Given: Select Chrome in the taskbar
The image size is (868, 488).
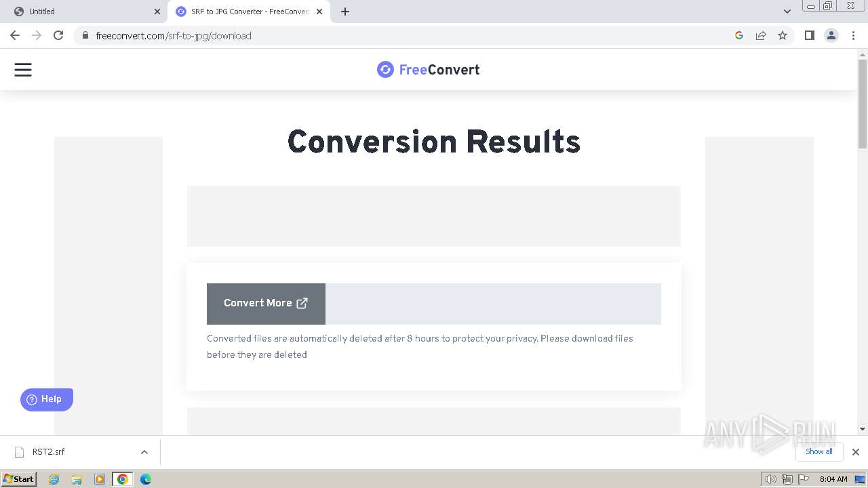Looking at the screenshot, I should pyautogui.click(x=123, y=479).
